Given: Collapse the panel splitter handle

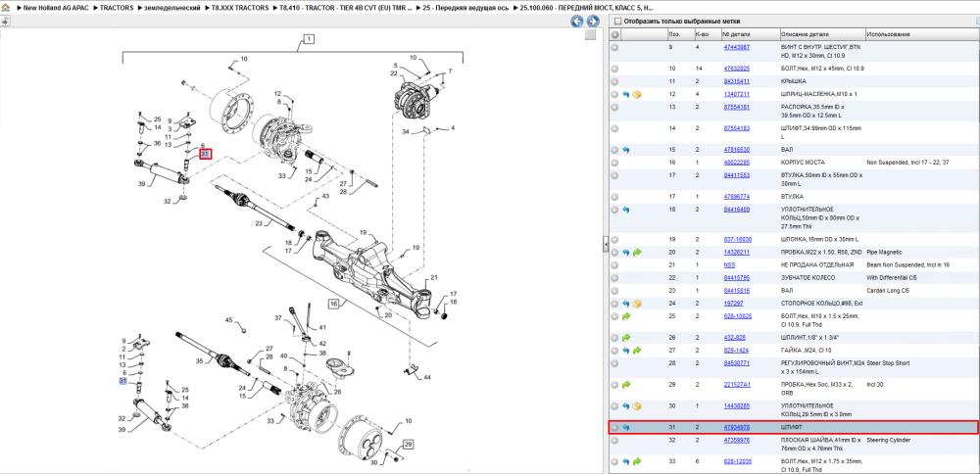Looking at the screenshot, I should click(x=605, y=244).
